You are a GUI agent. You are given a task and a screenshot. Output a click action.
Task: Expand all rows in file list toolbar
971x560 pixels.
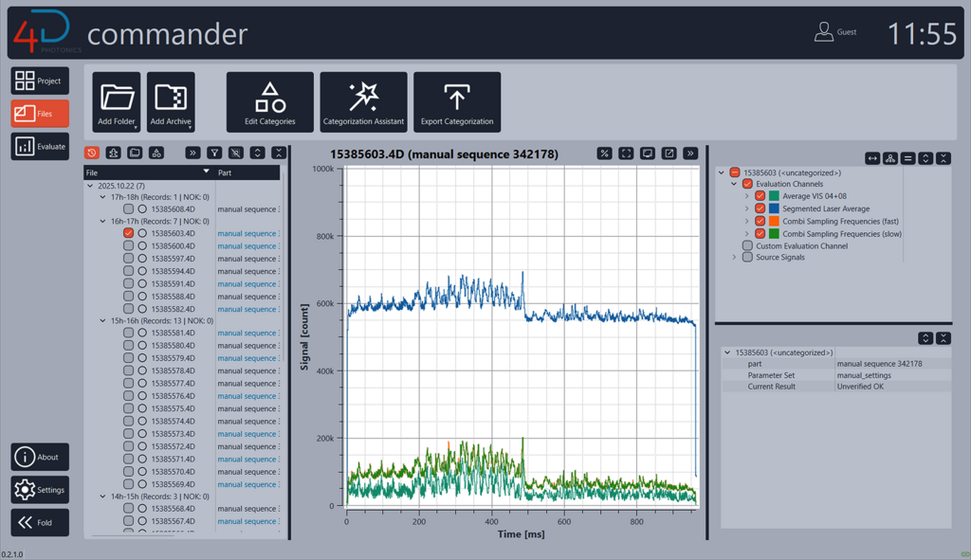click(258, 153)
